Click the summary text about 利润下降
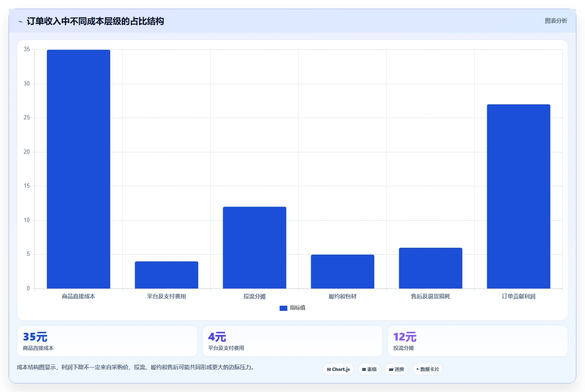585x392 pixels. [x=136, y=368]
